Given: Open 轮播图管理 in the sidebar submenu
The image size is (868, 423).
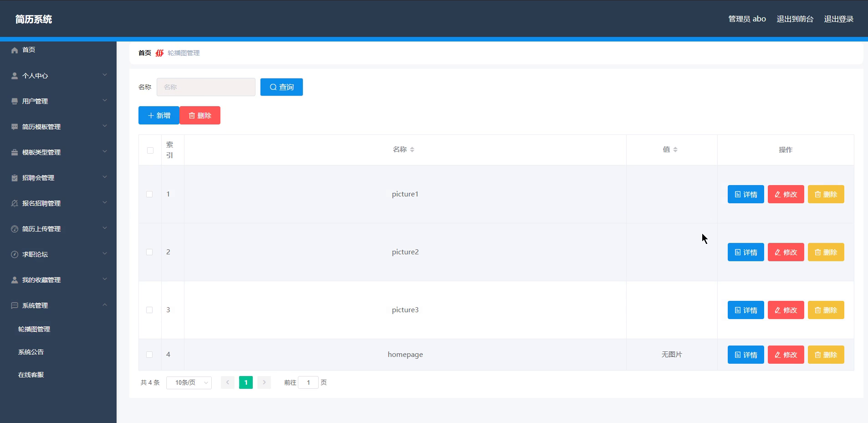Looking at the screenshot, I should pyautogui.click(x=34, y=329).
